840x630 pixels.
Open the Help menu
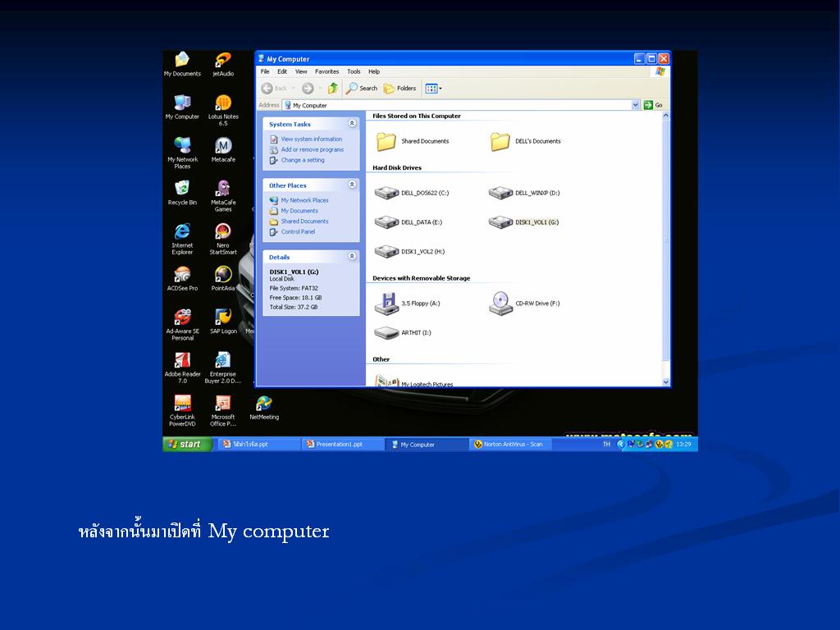(374, 71)
